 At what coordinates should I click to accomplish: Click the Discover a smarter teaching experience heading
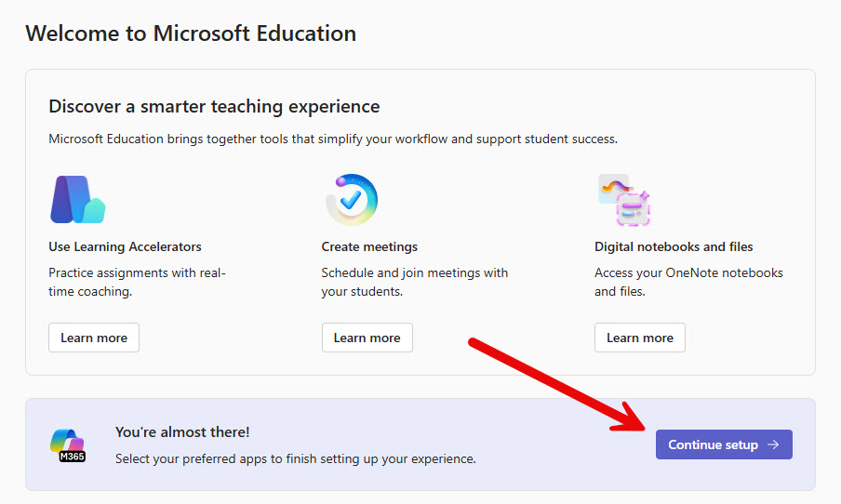point(214,106)
